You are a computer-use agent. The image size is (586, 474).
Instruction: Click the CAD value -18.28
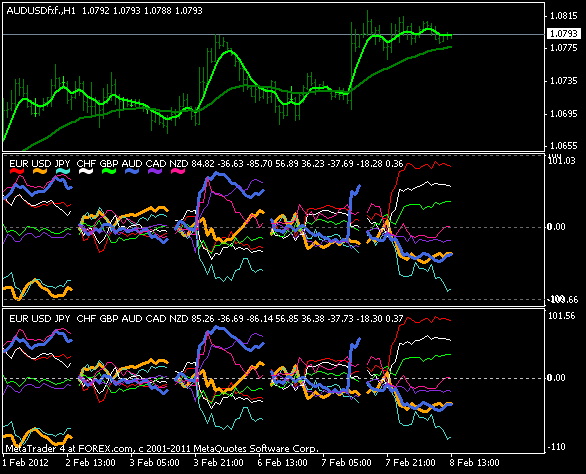369,164
